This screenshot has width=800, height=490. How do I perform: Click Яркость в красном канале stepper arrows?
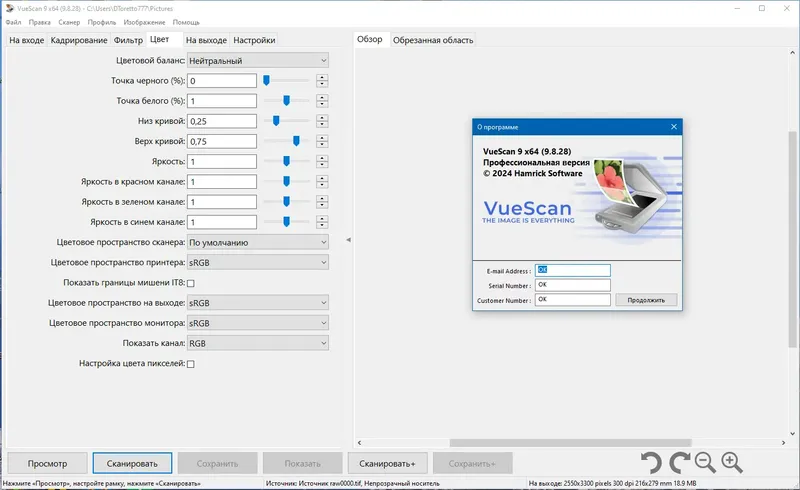point(322,182)
